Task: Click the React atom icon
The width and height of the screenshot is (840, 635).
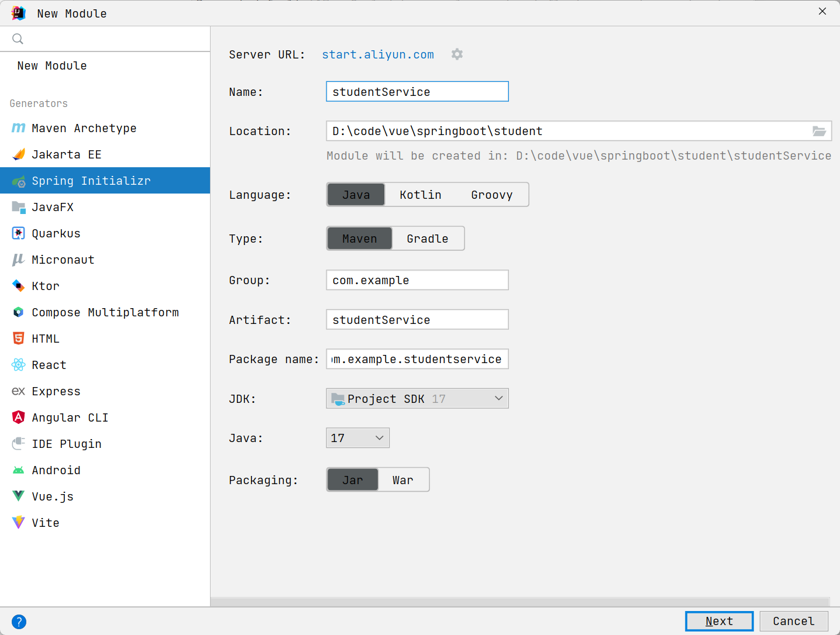Action: [x=19, y=365]
